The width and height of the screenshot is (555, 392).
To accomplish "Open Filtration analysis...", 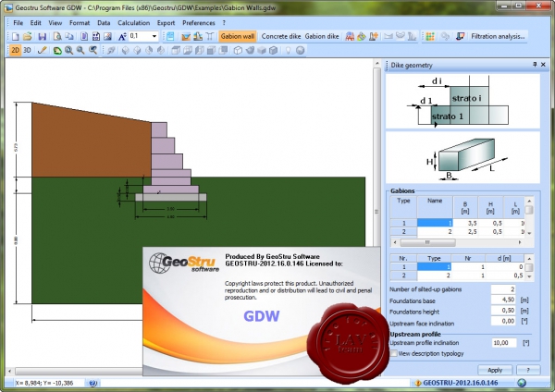I will [x=498, y=36].
